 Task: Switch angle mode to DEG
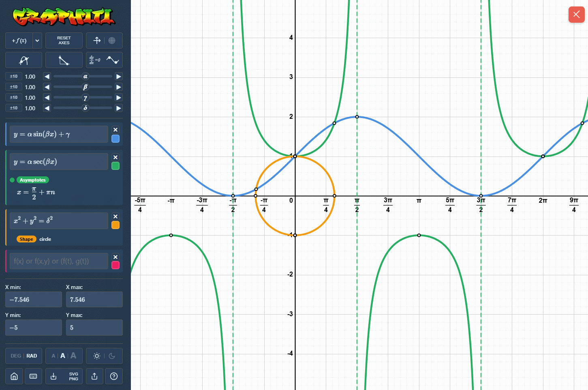tap(16, 356)
